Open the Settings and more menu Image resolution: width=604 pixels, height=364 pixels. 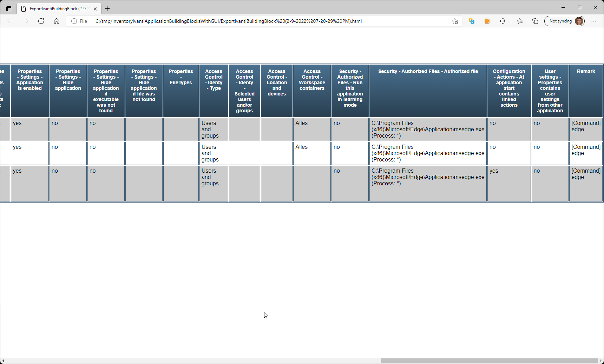[594, 21]
